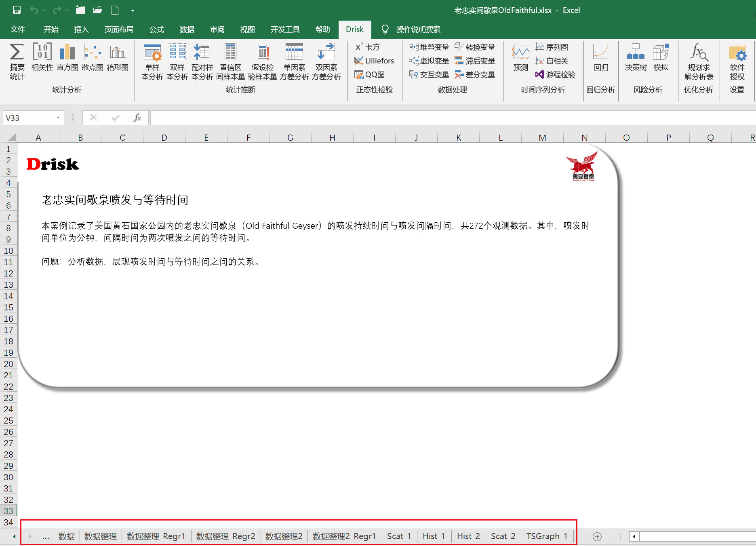The width and height of the screenshot is (756, 546).
Task: Switch to the 插入 Insert tab
Action: click(81, 29)
